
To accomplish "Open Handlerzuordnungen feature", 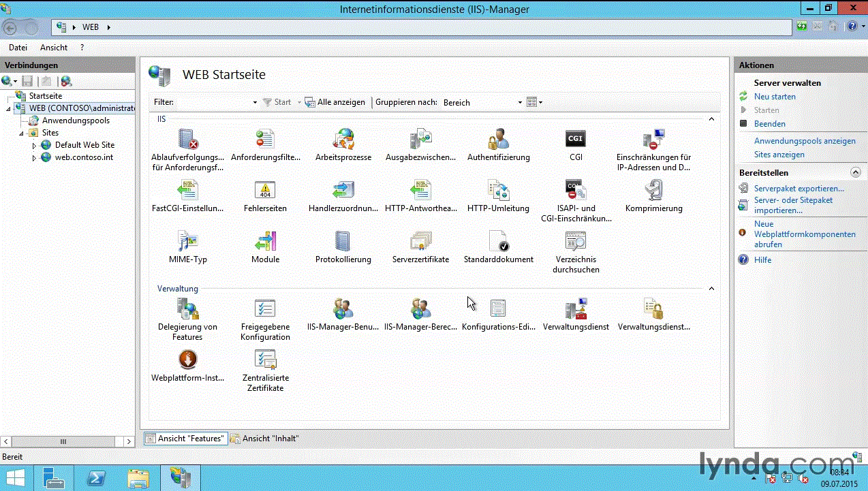I will 343,190.
